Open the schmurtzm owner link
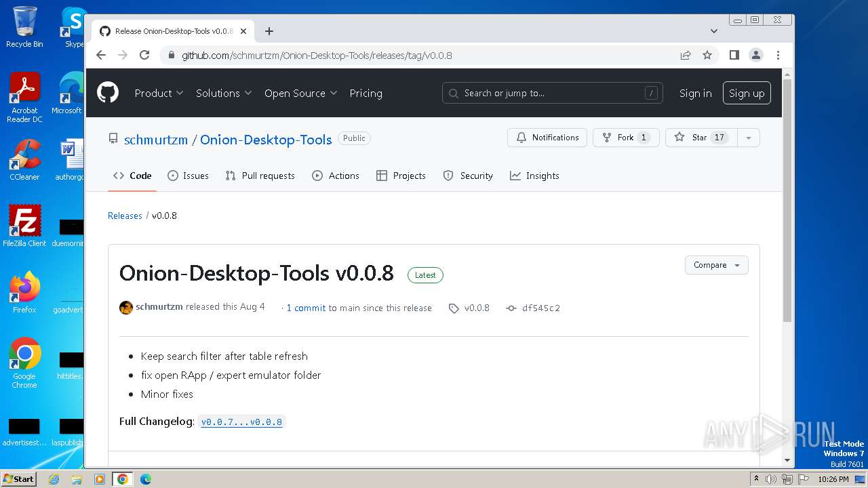Viewport: 868px width, 488px height. (x=156, y=140)
